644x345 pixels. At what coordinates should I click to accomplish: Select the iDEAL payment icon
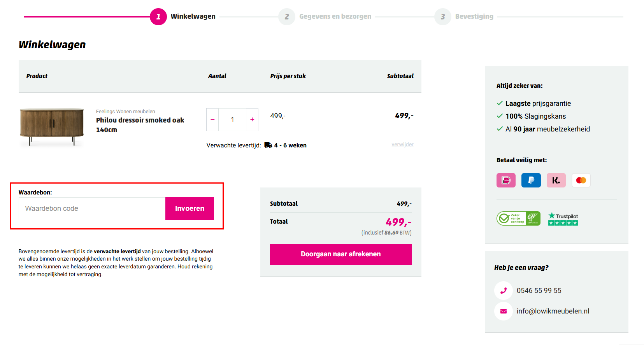[x=505, y=180]
